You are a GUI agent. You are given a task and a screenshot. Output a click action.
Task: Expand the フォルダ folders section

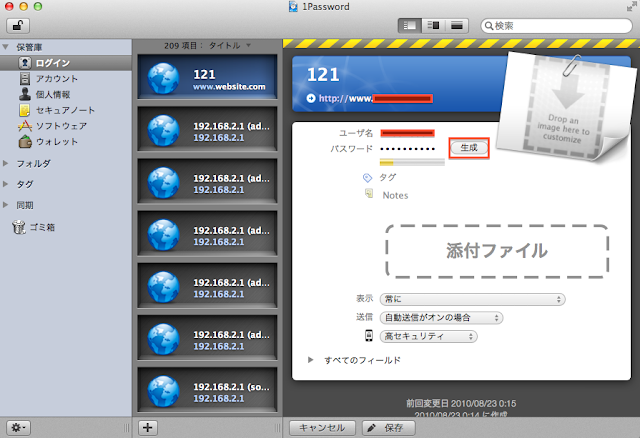[x=6, y=163]
